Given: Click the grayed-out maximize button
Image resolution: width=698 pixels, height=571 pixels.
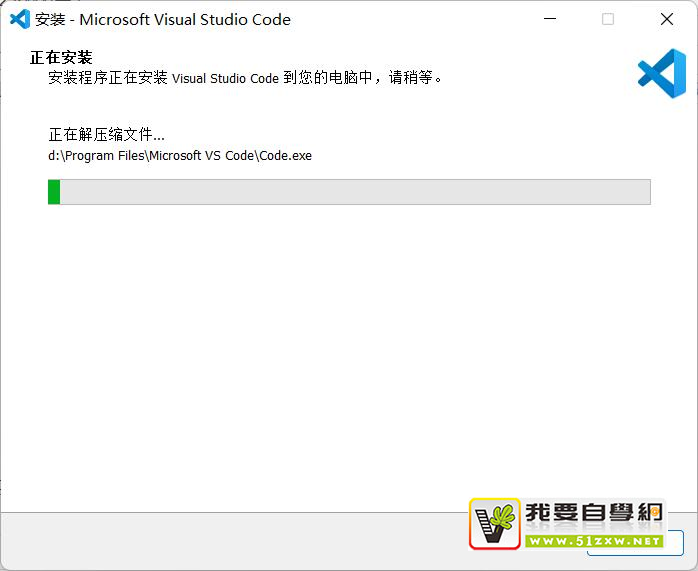Looking at the screenshot, I should [x=608, y=19].
